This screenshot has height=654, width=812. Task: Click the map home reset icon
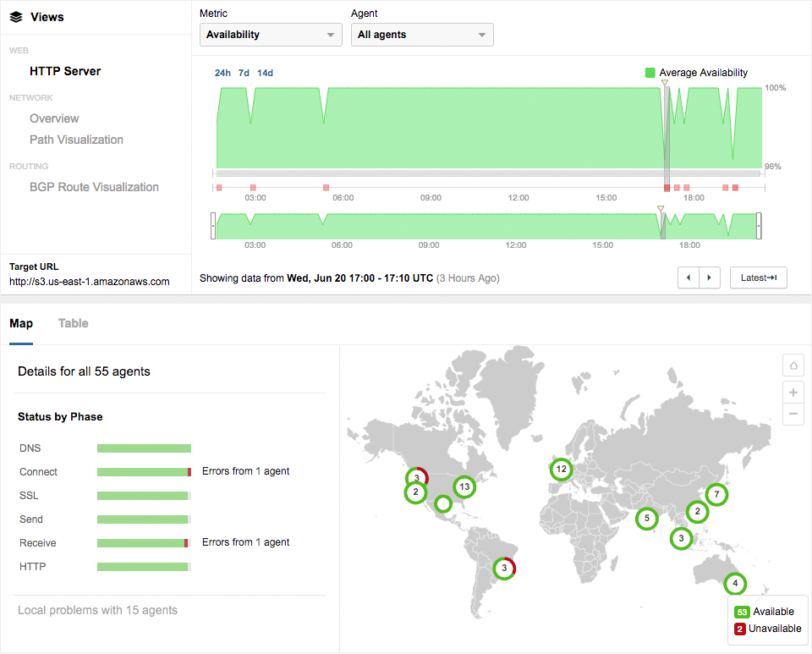pyautogui.click(x=793, y=365)
